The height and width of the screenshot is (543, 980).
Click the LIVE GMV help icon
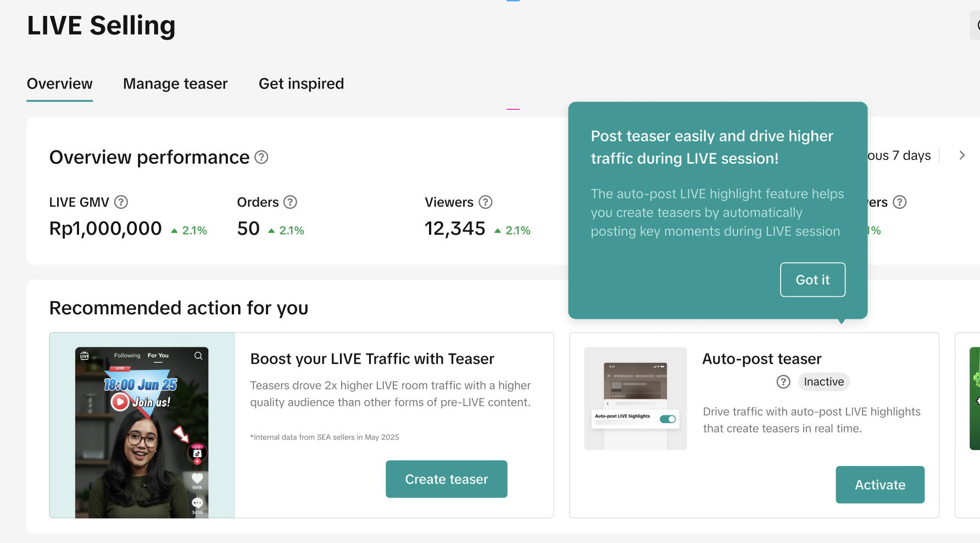coord(121,202)
